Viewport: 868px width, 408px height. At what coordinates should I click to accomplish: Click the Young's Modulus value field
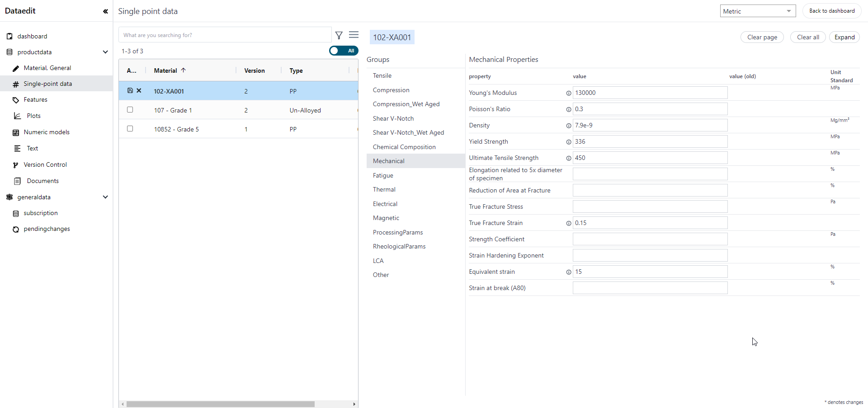pyautogui.click(x=650, y=93)
